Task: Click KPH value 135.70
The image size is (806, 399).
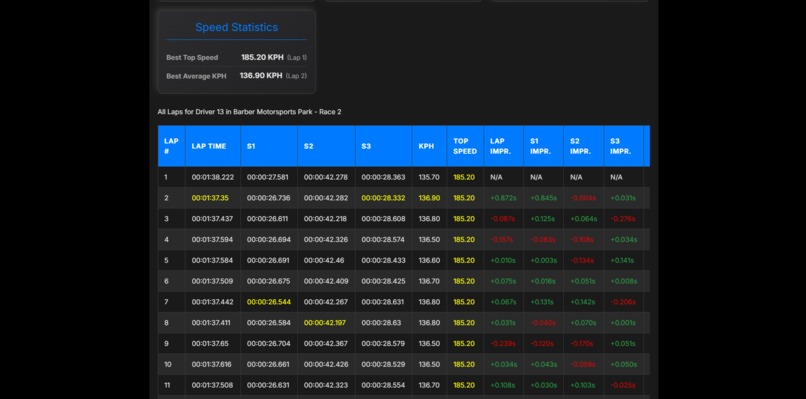Action: 429,177
